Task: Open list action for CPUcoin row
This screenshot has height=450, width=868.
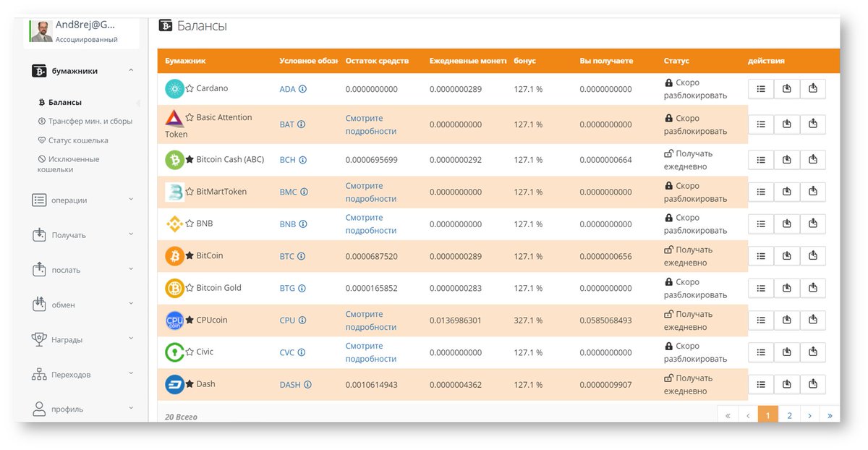Action: tap(761, 320)
